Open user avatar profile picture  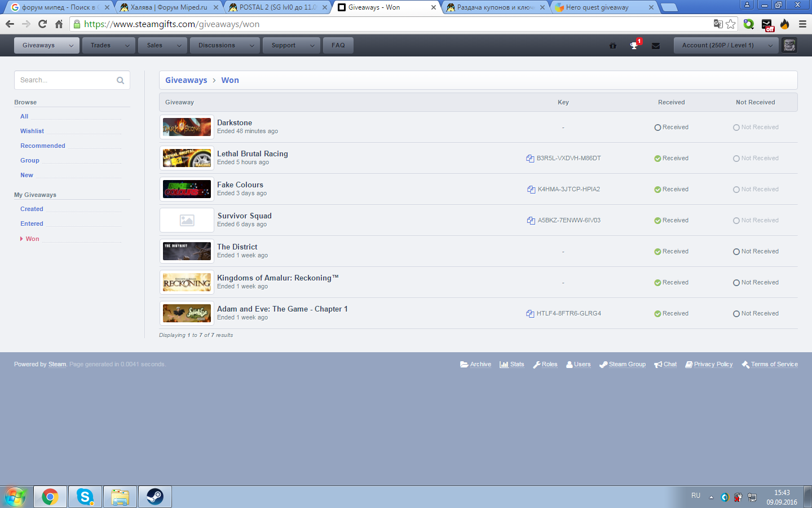click(789, 45)
